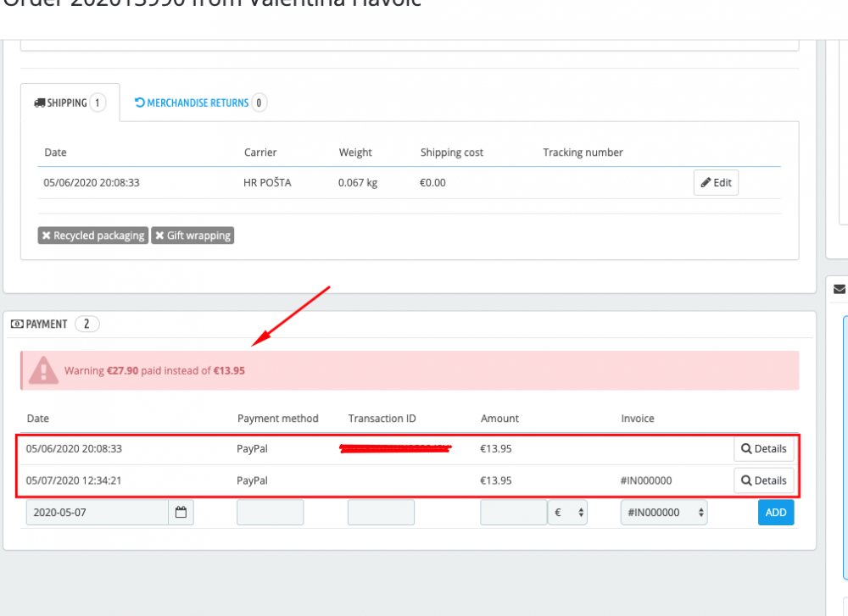Screen dimensions: 848x616
Task: Click the Tracking number column header
Action: (583, 153)
